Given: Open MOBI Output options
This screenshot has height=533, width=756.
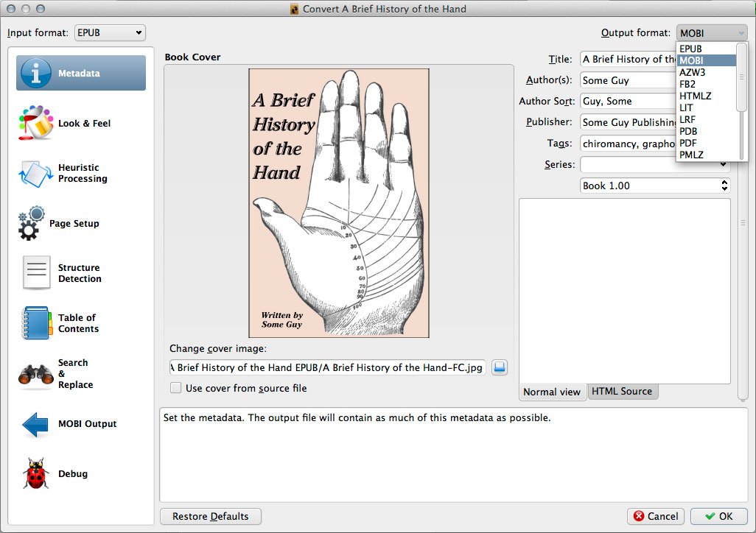Looking at the screenshot, I should (x=80, y=423).
